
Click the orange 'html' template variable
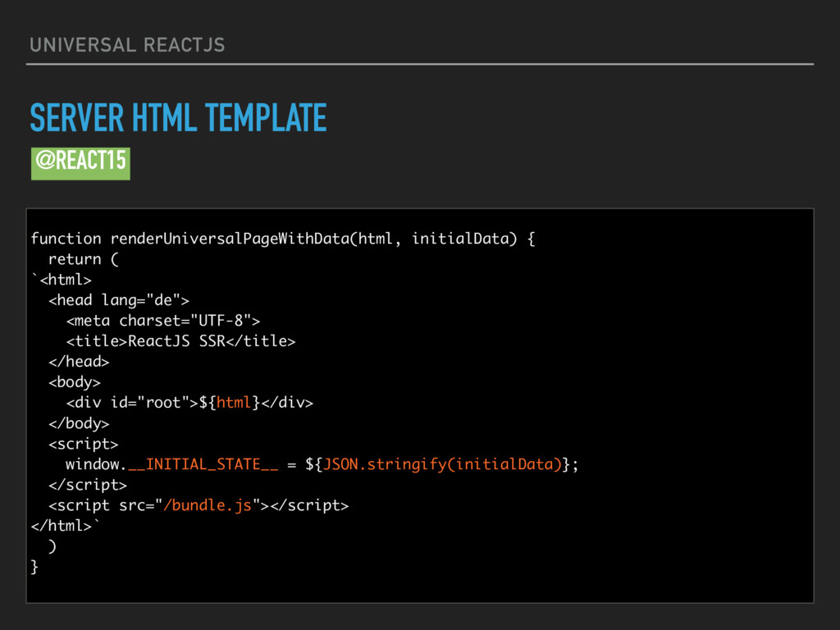(234, 402)
